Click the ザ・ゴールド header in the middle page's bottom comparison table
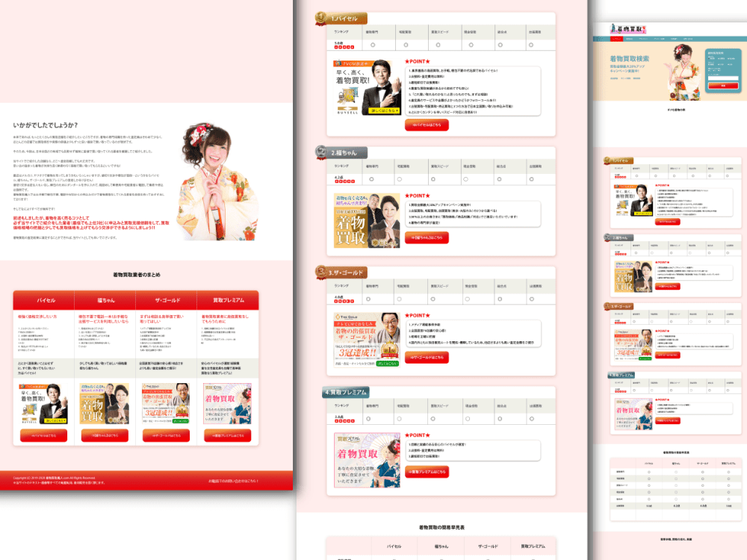747x560 pixels. 488,547
